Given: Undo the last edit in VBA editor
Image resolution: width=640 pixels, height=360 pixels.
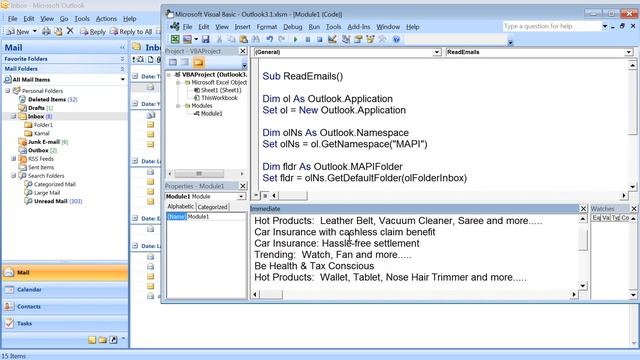Looking at the screenshot, I should (269, 39).
